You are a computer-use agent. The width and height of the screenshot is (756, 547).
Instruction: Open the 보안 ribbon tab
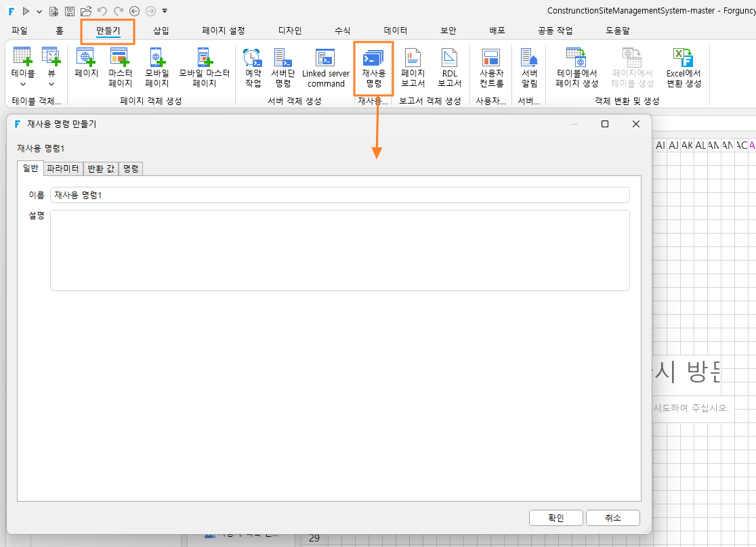[448, 30]
